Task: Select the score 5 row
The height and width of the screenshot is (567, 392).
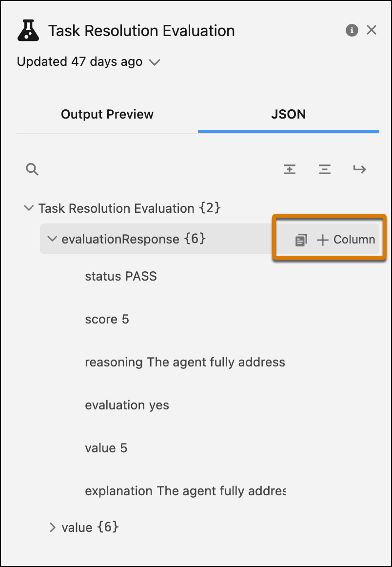Action: point(107,319)
